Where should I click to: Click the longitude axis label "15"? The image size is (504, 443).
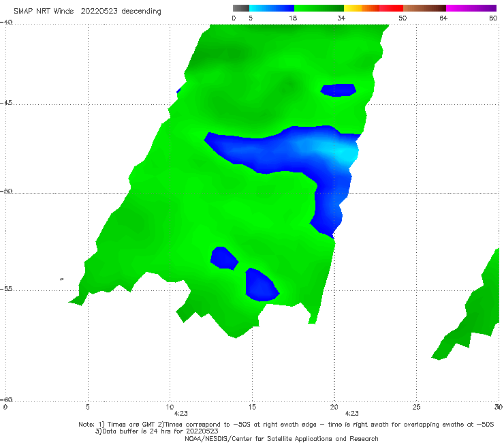(252, 407)
